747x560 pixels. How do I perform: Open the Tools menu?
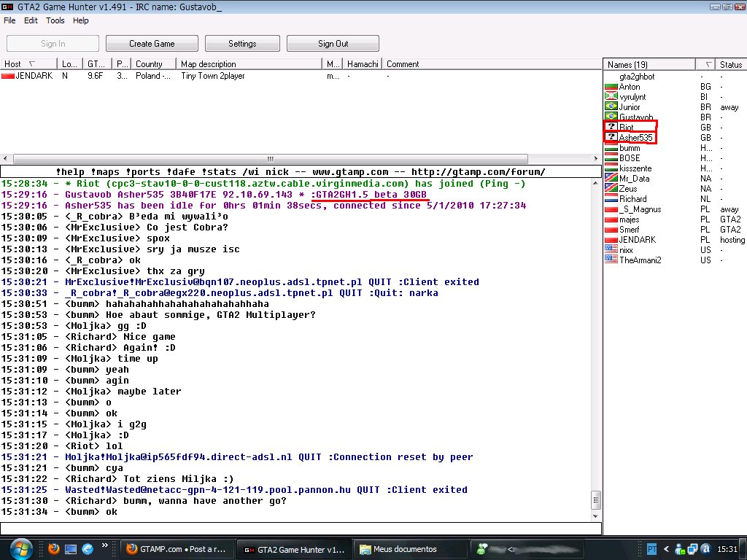[55, 20]
